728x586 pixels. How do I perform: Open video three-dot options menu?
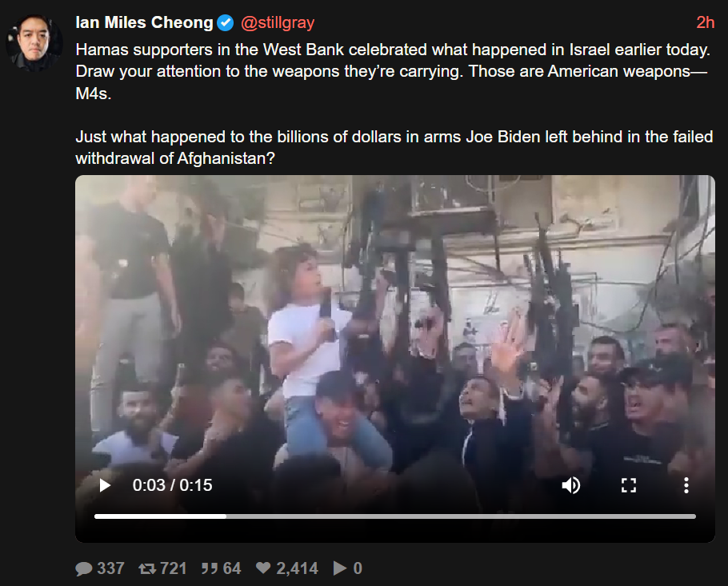tap(686, 485)
